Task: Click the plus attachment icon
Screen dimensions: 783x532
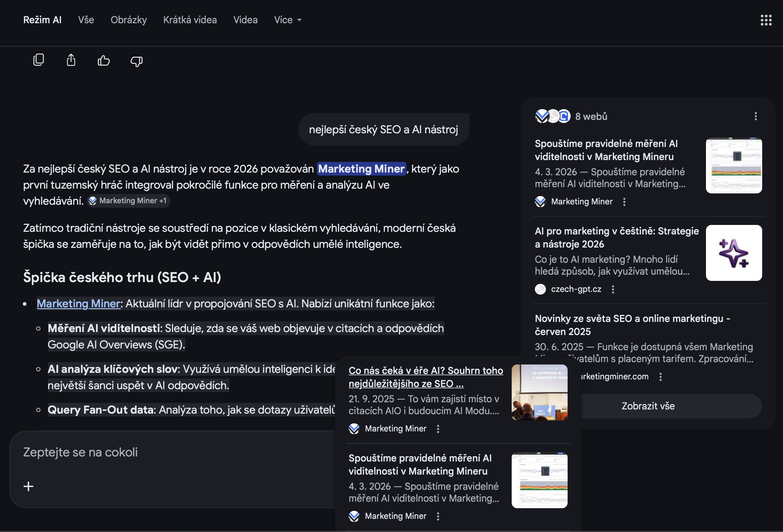Action: coord(28,486)
